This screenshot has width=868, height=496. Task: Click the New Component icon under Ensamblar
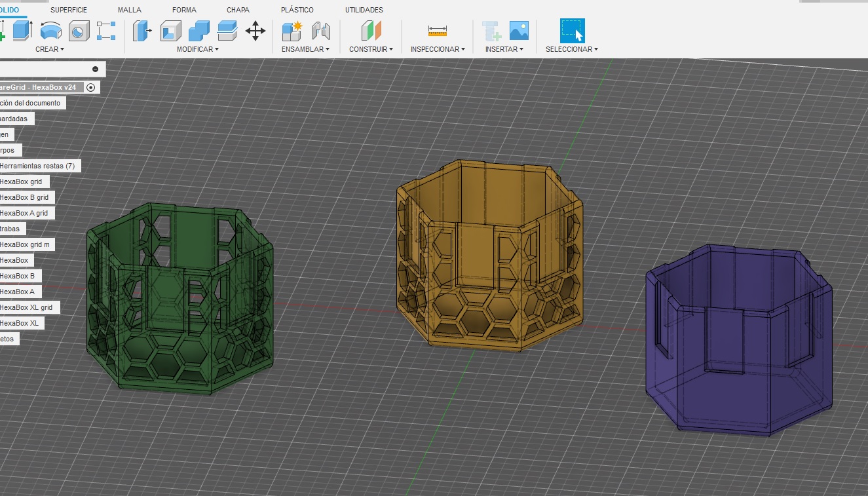(292, 31)
